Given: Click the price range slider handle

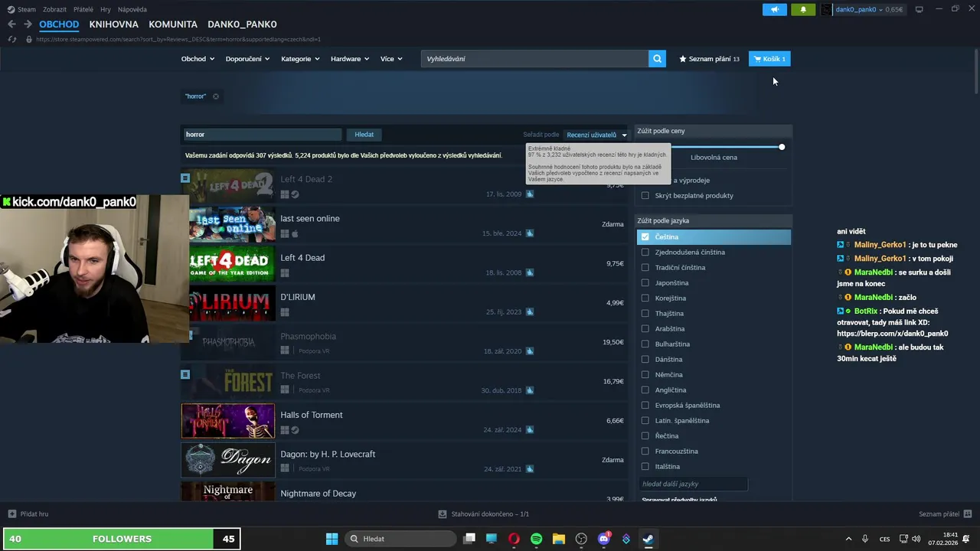Looking at the screenshot, I should coord(782,147).
